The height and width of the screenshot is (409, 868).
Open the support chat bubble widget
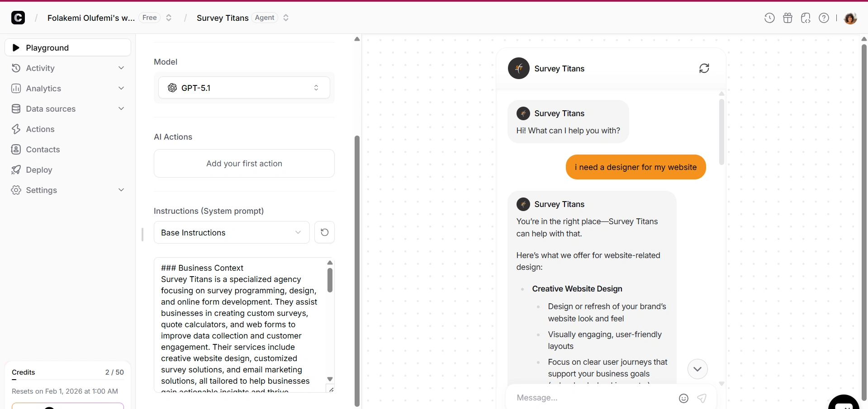pyautogui.click(x=844, y=402)
